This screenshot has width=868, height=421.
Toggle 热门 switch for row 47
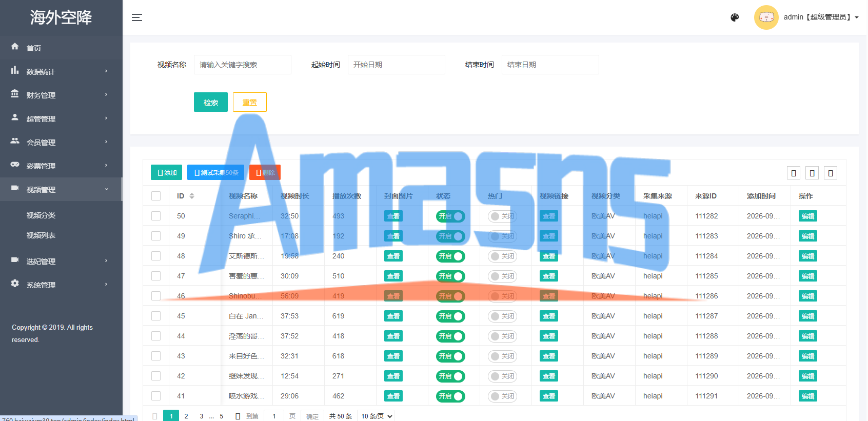point(502,276)
